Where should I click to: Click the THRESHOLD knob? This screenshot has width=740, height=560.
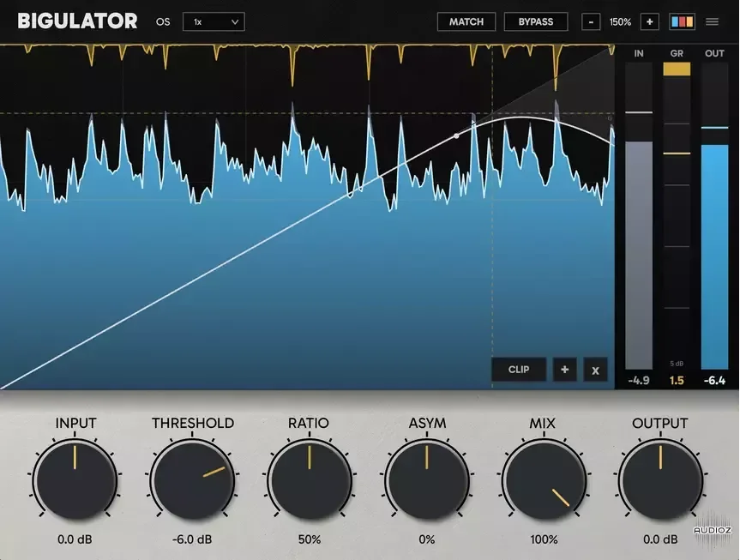(192, 481)
